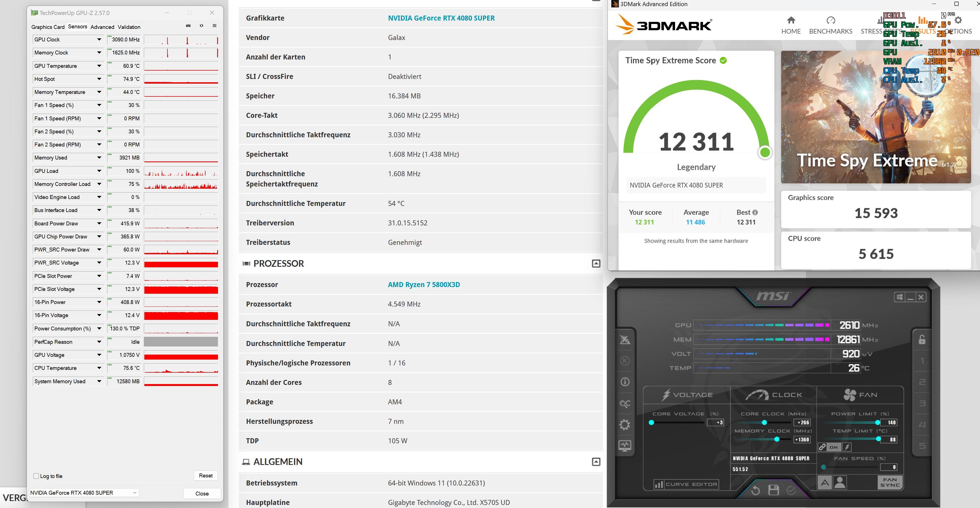Go to 3DMark BENCHMARKS tab
The height and width of the screenshot is (508, 980).
(831, 26)
